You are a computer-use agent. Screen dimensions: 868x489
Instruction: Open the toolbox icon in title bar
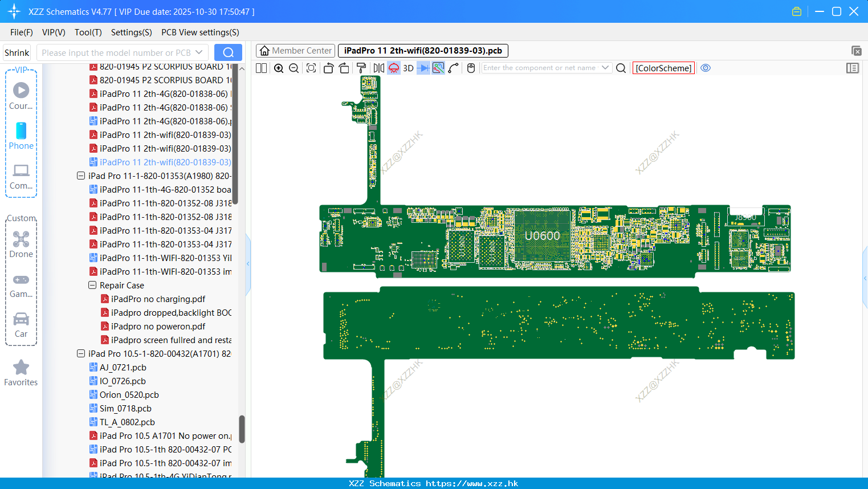pyautogui.click(x=797, y=11)
